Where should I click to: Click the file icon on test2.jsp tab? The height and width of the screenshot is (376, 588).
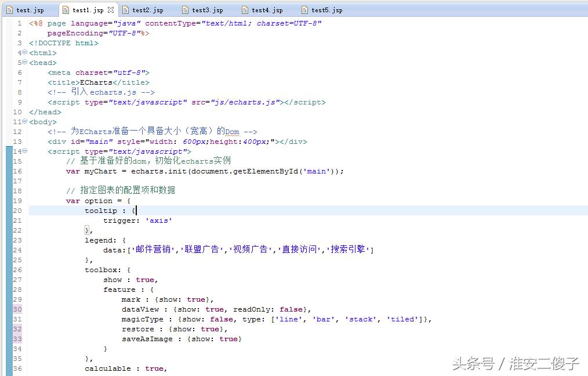tap(126, 9)
